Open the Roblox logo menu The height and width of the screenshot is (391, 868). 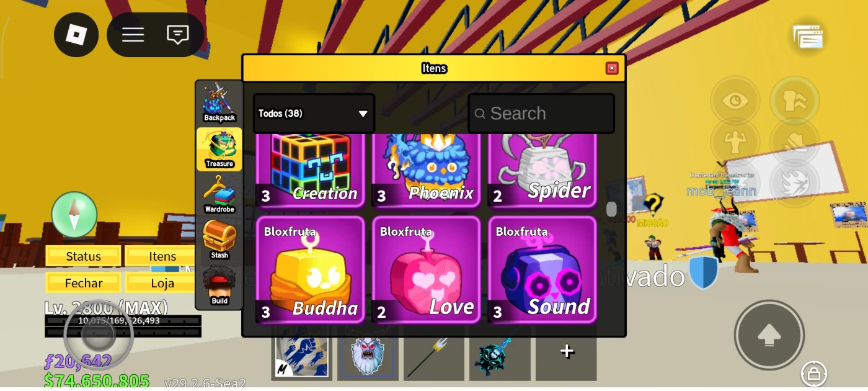pos(76,35)
